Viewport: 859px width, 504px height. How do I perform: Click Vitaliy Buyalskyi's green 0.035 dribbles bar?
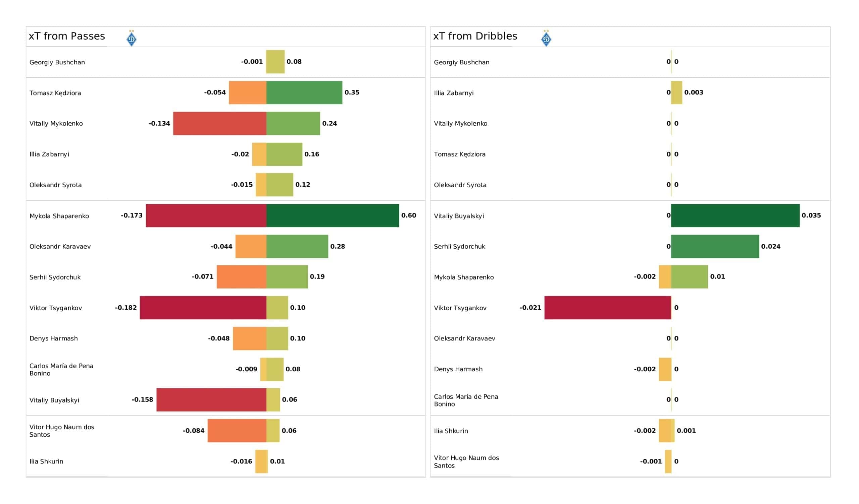(x=735, y=215)
